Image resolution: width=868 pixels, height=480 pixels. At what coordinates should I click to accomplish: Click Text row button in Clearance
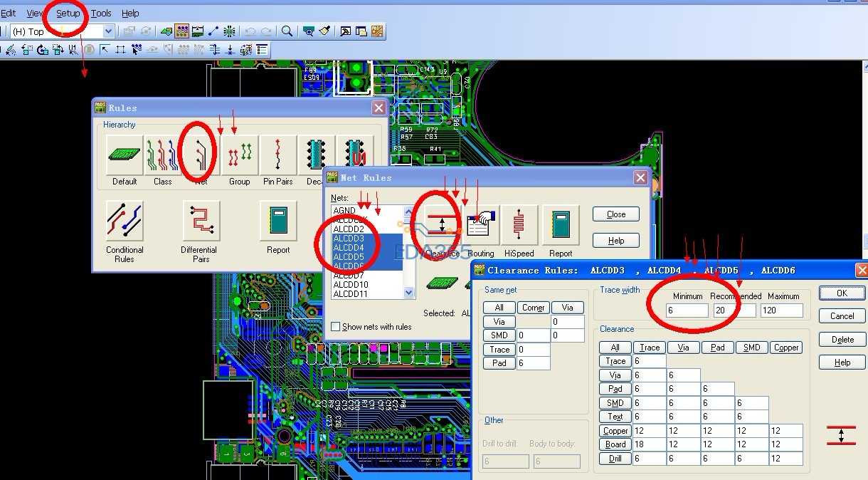615,417
